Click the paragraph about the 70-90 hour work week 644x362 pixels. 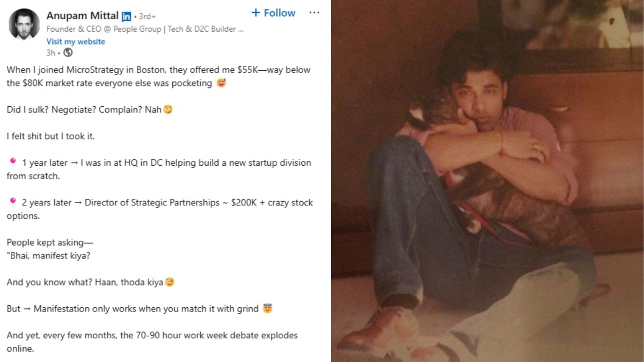(151, 335)
